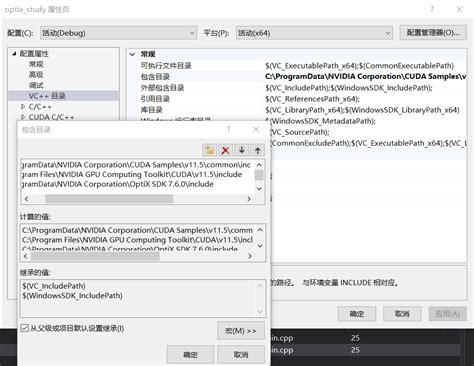
Task: Cancel the 包含目录 dialog with 取消
Action: [x=241, y=355]
